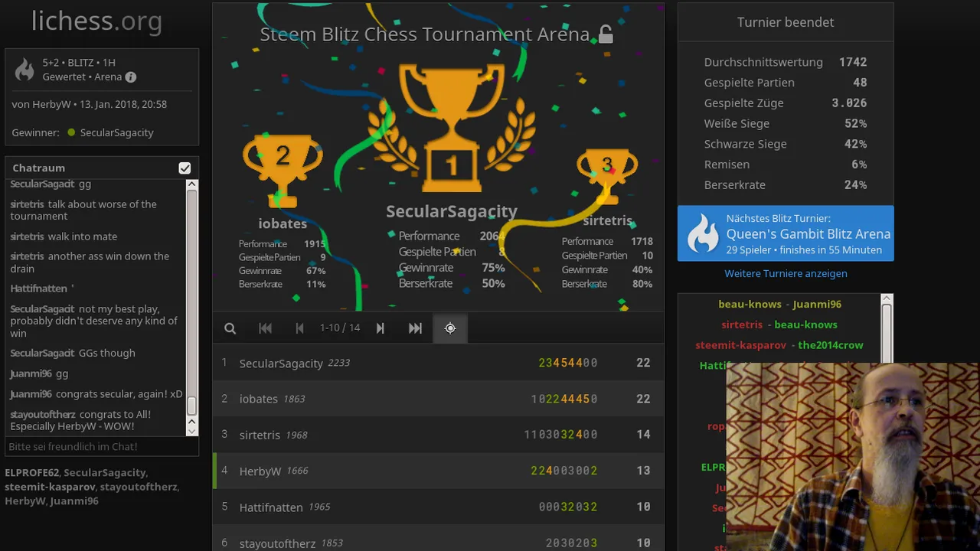Toggle the Chatraum checkbox
This screenshot has height=551, width=980.
(x=185, y=168)
